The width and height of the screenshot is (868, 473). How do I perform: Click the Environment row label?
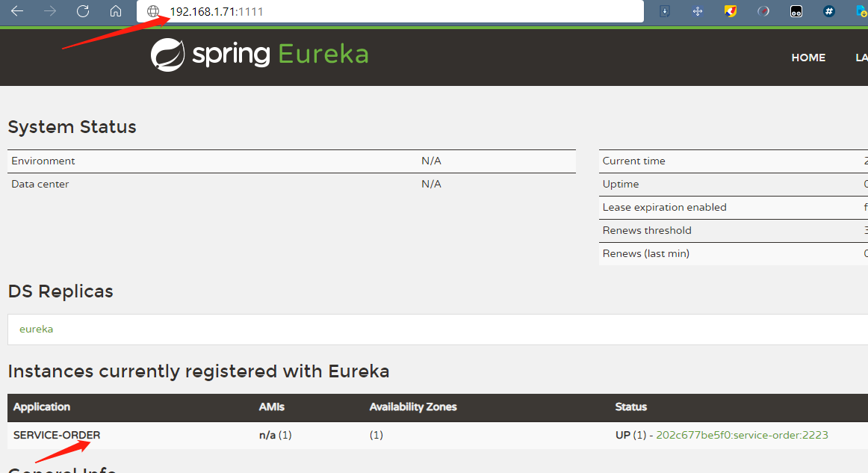(43, 161)
